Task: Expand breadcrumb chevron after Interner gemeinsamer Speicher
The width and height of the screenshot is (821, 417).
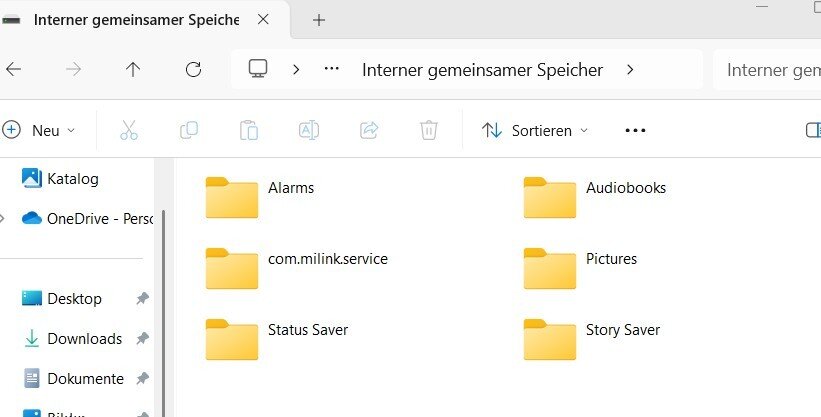Action: click(x=629, y=69)
